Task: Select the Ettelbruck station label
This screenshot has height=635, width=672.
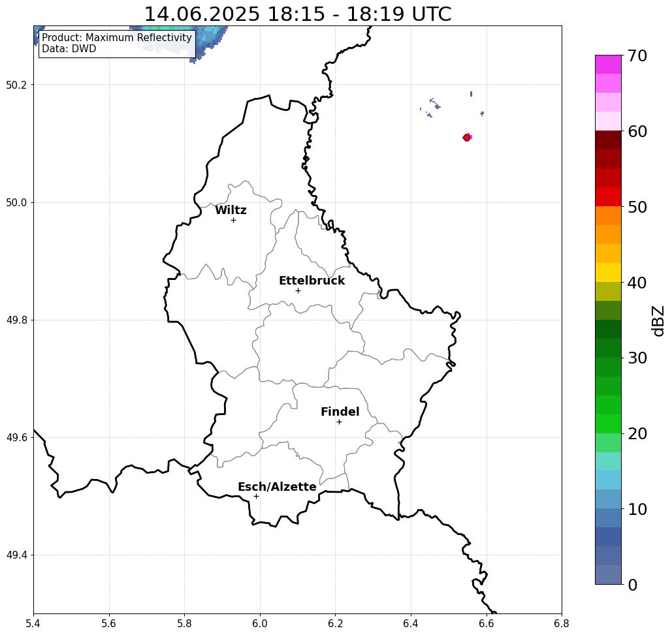Action: (312, 281)
